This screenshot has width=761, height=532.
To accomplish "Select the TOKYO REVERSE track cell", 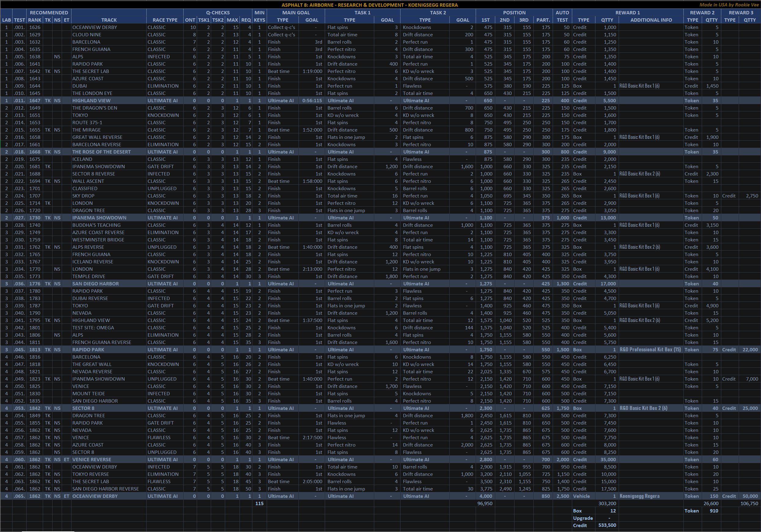I will pos(109,474).
